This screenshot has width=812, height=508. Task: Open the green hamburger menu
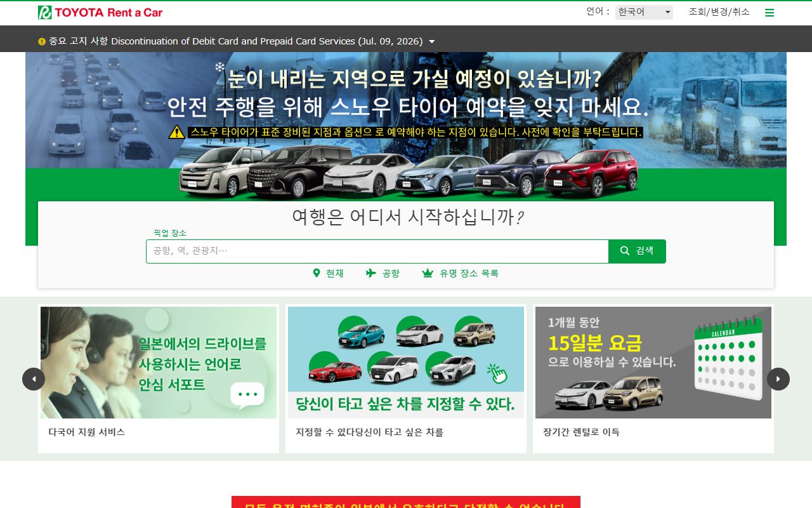click(769, 13)
